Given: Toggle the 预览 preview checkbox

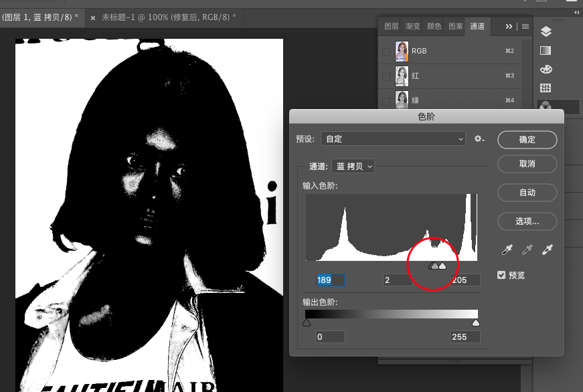Looking at the screenshot, I should [501, 275].
